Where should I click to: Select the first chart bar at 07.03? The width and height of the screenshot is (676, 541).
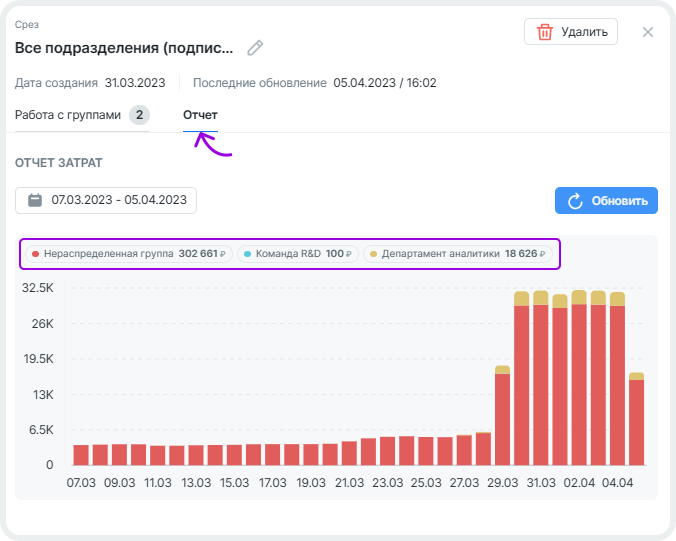click(81, 454)
